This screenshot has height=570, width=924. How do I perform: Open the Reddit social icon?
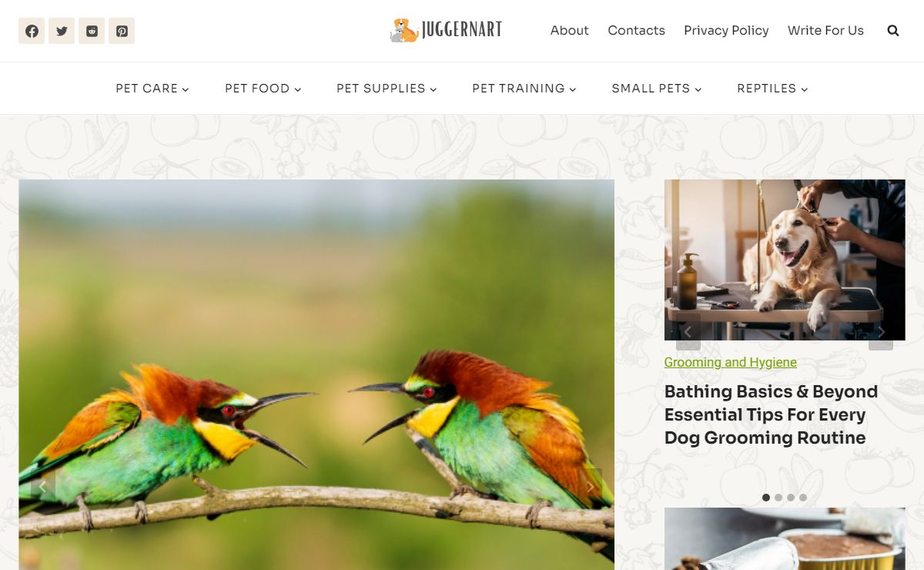click(92, 31)
